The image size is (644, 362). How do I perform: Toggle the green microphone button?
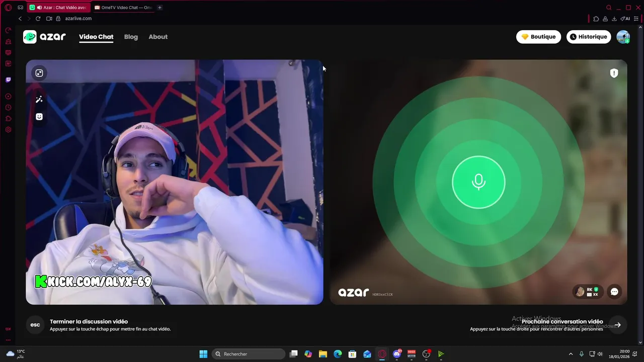coord(478,182)
